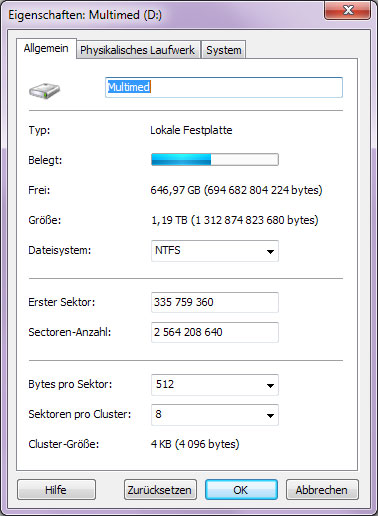Click the 'Größe:' label
This screenshot has height=516, width=378.
click(x=45, y=220)
